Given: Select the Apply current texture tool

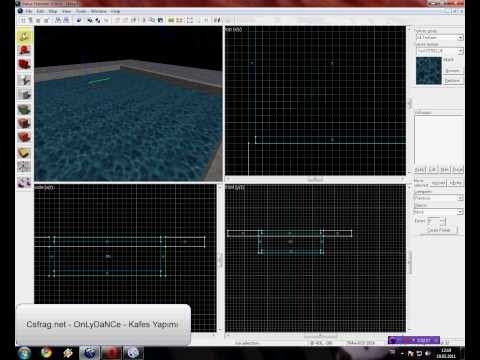Looking at the screenshot, I should point(24,123).
